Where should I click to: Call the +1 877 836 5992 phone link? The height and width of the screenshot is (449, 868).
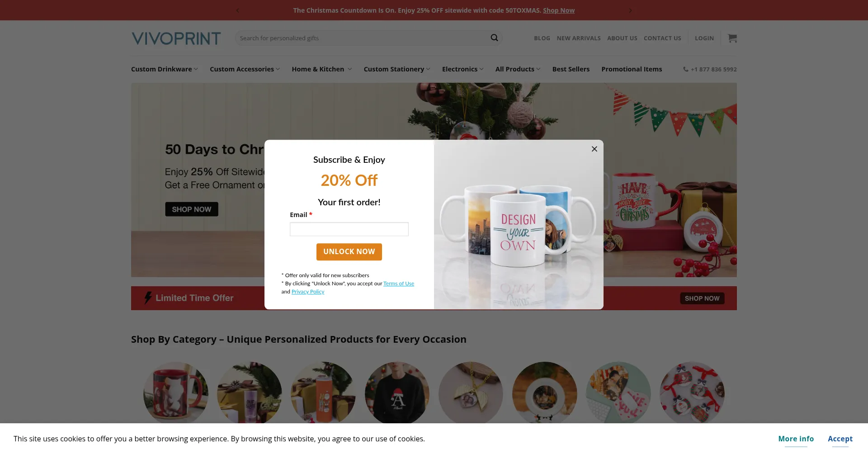click(710, 69)
